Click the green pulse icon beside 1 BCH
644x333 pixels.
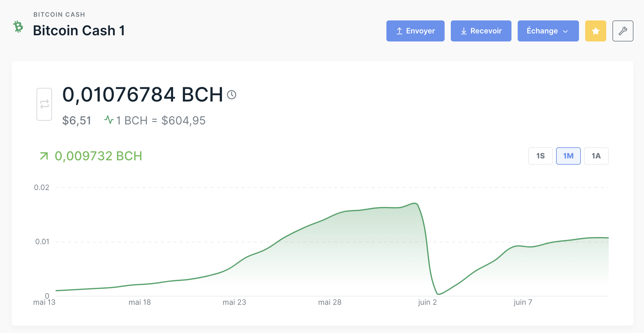[x=109, y=120]
